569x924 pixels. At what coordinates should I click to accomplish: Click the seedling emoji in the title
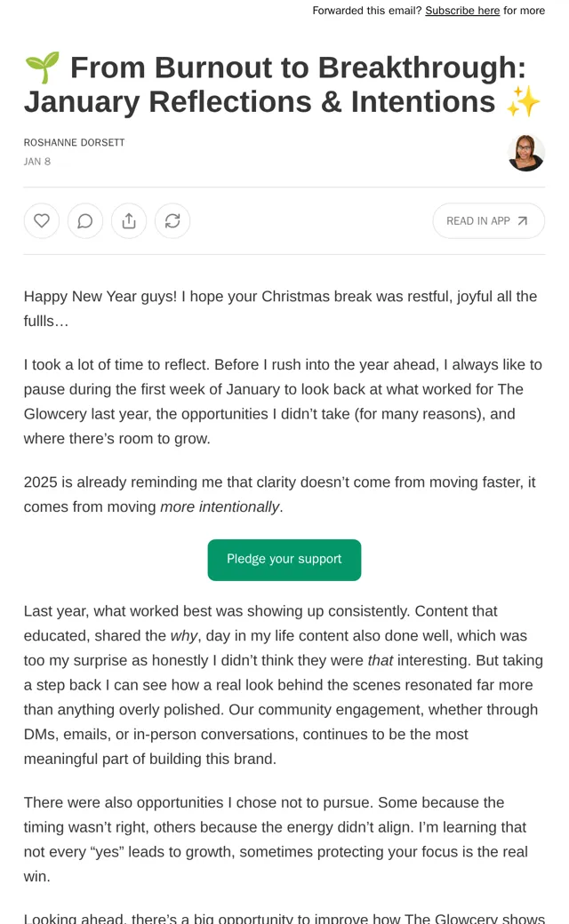point(43,68)
